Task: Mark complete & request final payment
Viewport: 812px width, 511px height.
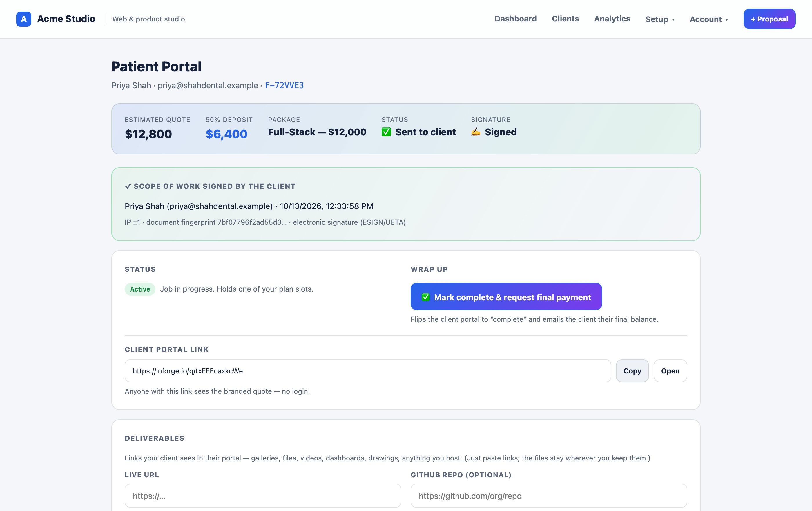Action: click(x=506, y=296)
